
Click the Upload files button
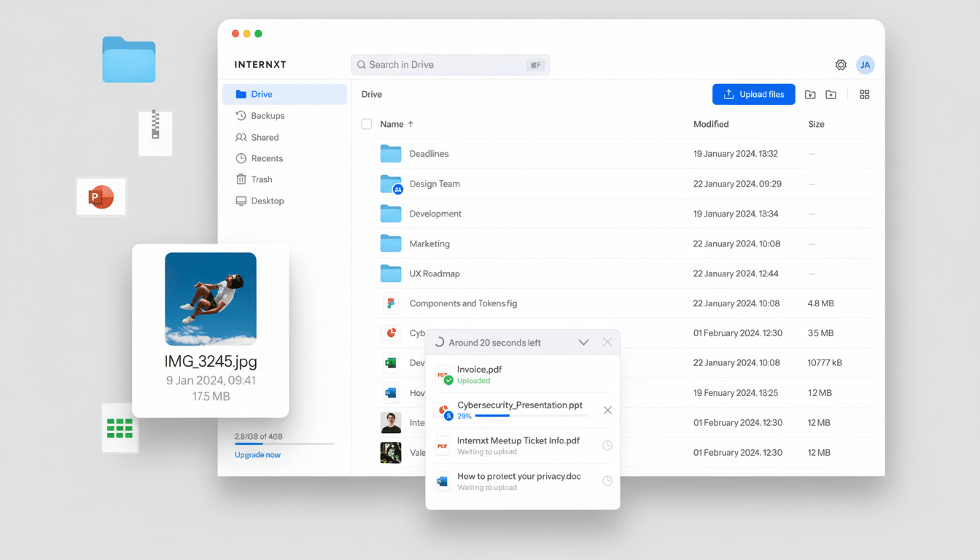pos(753,94)
